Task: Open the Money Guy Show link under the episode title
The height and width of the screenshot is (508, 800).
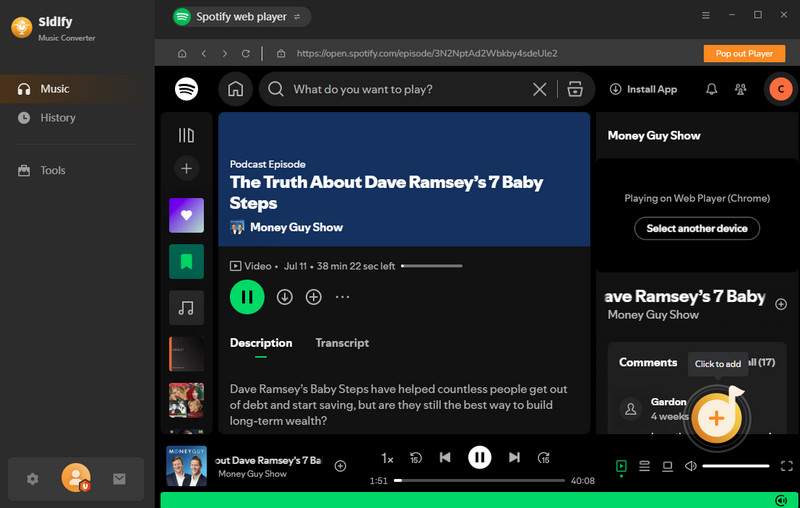Action: click(x=296, y=227)
